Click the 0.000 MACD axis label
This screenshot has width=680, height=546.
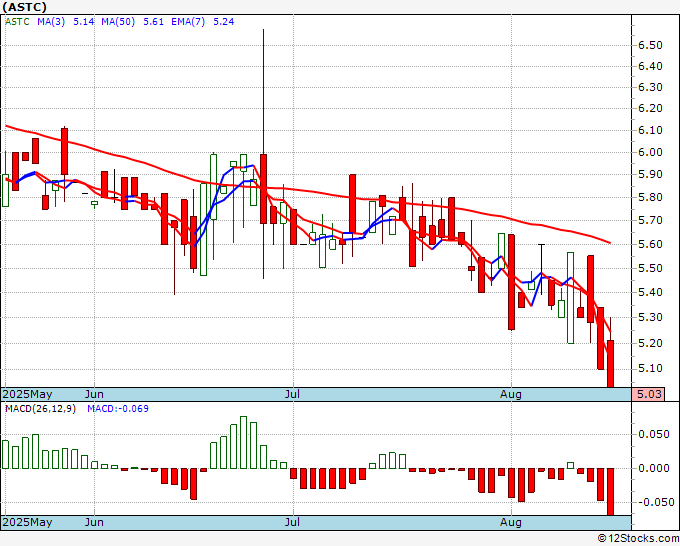click(654, 468)
